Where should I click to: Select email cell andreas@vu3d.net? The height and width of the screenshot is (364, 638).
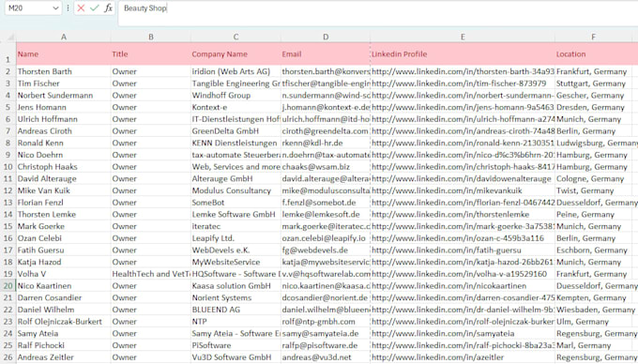326,357
